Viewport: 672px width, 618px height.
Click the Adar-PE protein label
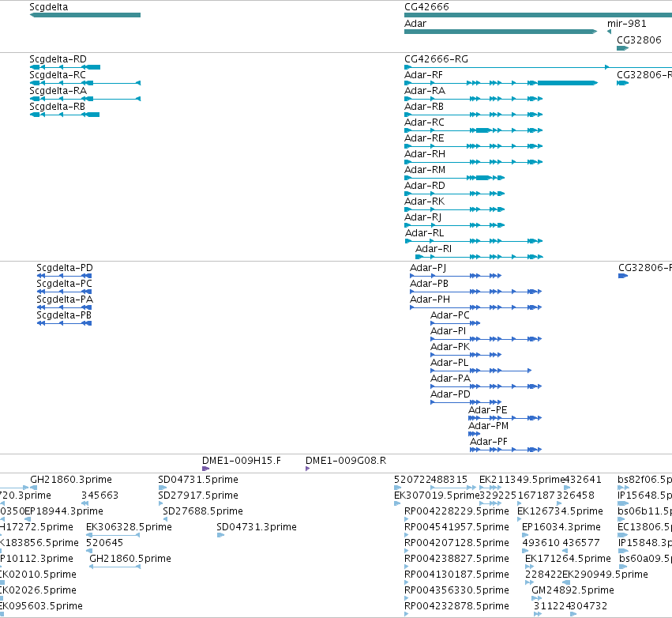pos(488,411)
